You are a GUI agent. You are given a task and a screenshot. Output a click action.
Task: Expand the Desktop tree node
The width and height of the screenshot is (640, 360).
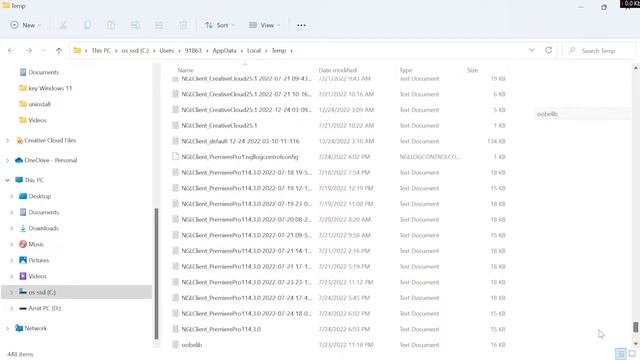[x=11, y=196]
